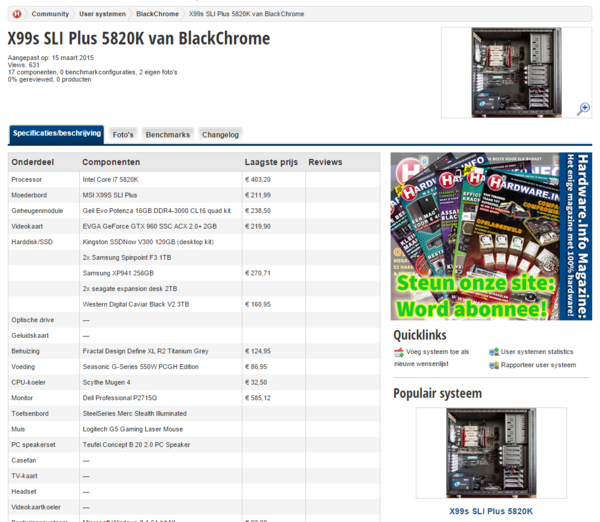
Task: Open the Scythe Mugen 4 cooler link
Action: [x=106, y=382]
